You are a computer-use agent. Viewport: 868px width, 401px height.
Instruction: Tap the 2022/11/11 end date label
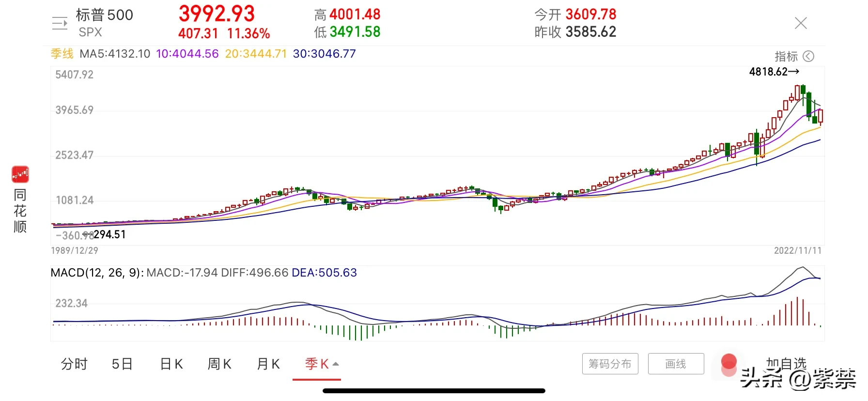click(x=798, y=250)
